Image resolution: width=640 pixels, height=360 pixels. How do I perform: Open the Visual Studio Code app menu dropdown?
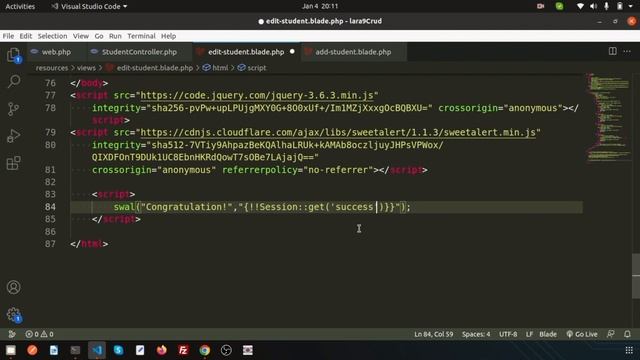(x=89, y=7)
